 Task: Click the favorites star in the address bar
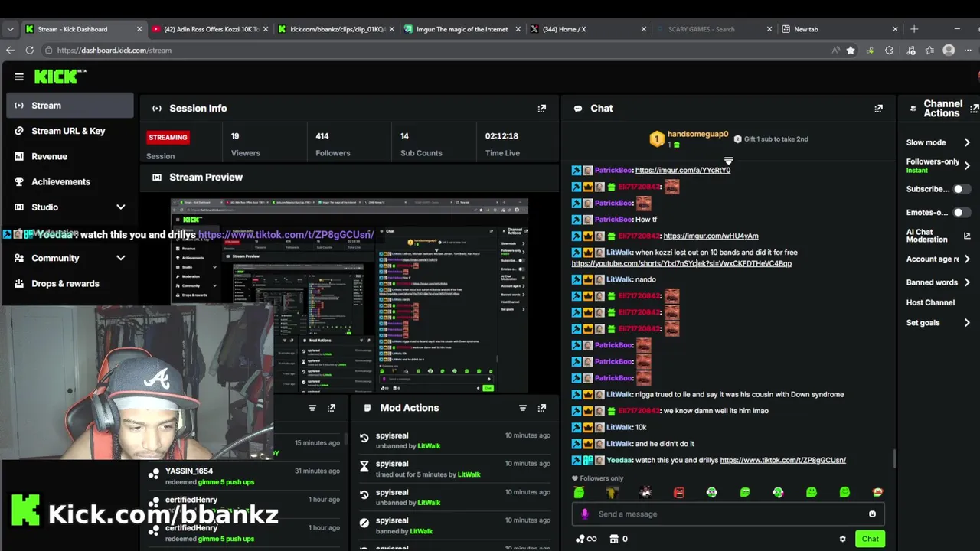coord(851,50)
